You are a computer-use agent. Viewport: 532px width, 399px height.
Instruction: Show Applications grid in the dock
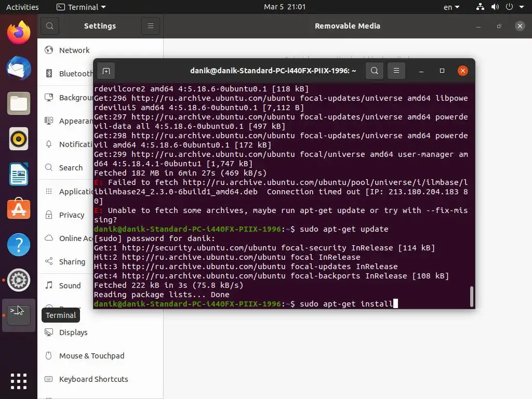click(x=19, y=381)
